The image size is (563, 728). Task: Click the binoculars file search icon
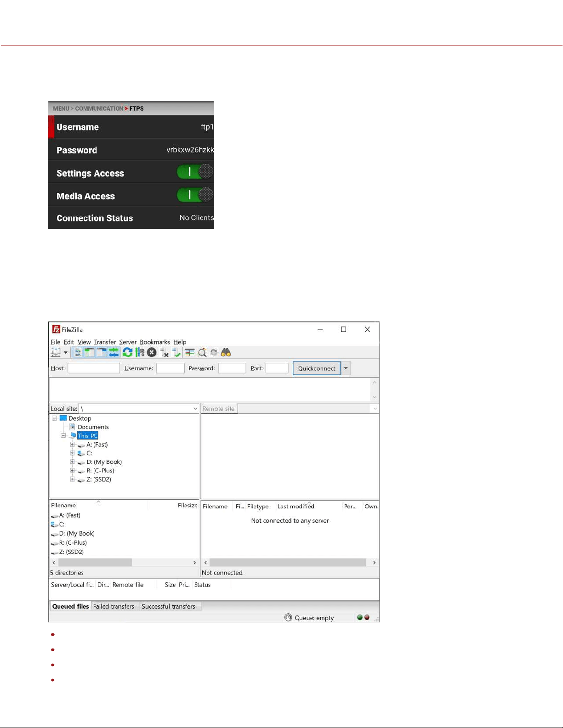(x=226, y=352)
